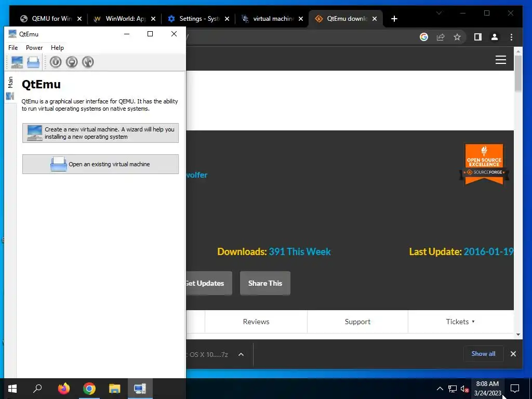Open a new browser tab
The width and height of the screenshot is (532, 399).
tap(394, 19)
